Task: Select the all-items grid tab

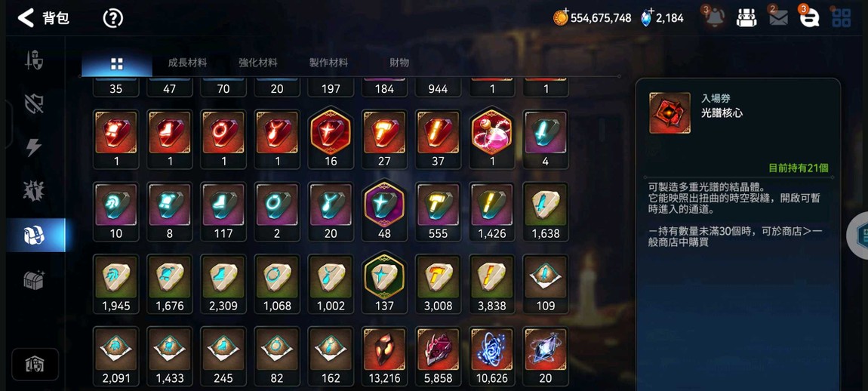Action: pos(117,63)
